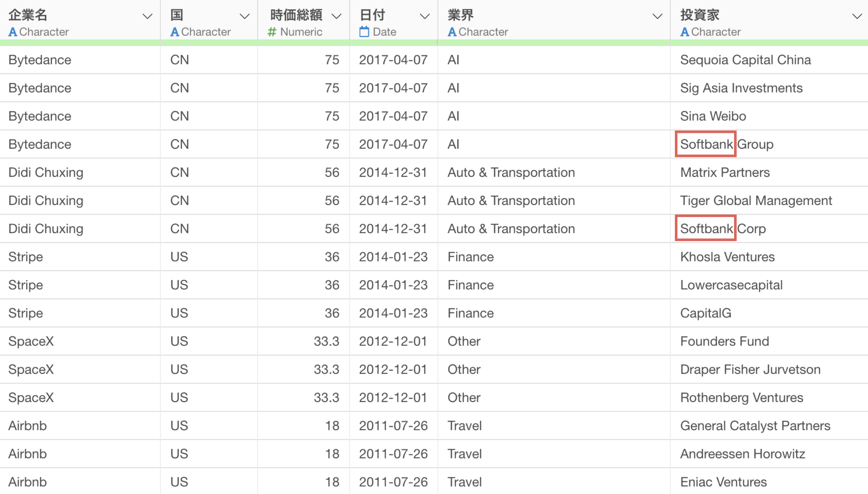Screen dimensions: 868x494
Task: Click the Eniac Ventures cell
Action: coord(769,482)
